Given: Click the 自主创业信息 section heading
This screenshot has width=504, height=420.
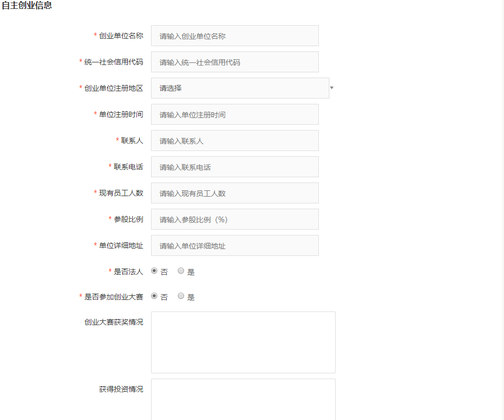Looking at the screenshot, I should 27,6.
